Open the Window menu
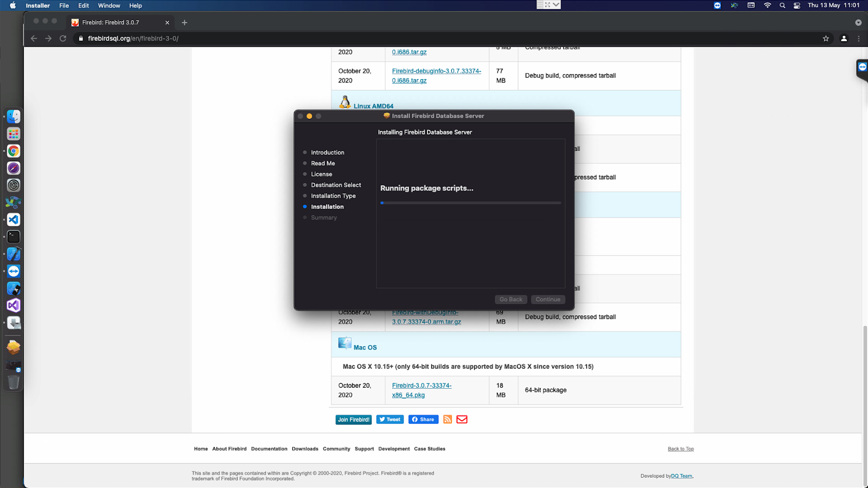This screenshot has height=488, width=868. coord(109,5)
